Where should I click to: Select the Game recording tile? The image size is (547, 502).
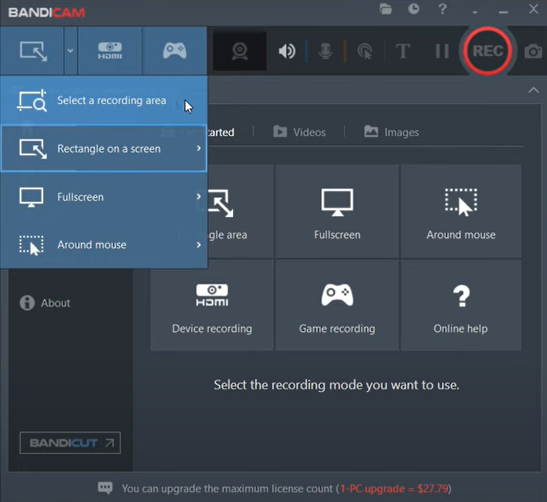point(337,305)
